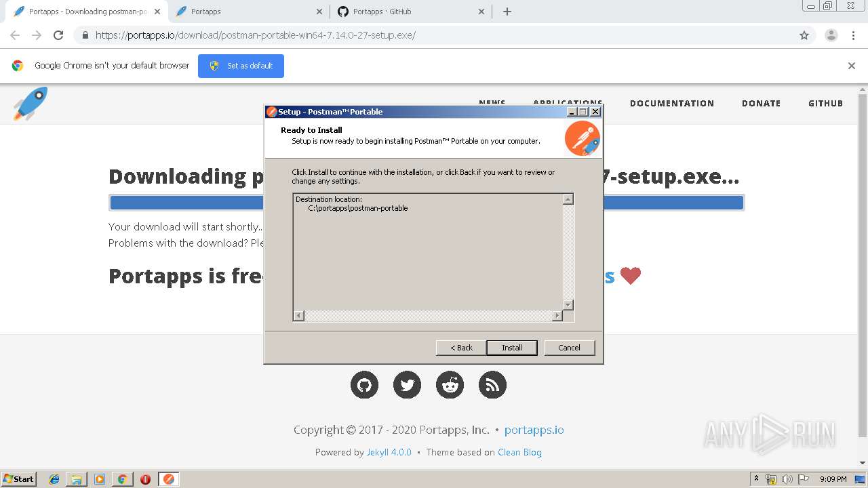The height and width of the screenshot is (488, 868).
Task: Open the Windows Start menu
Action: pos(18,479)
